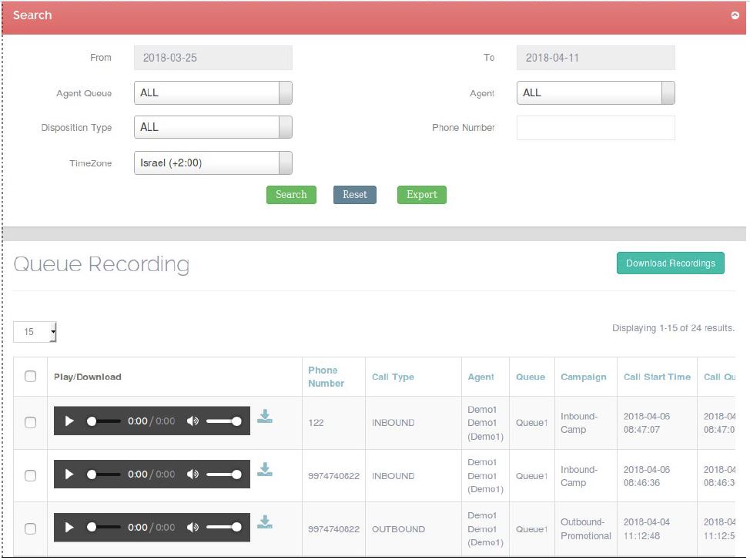Click the green Search button
This screenshot has height=560, width=750.
click(x=291, y=195)
